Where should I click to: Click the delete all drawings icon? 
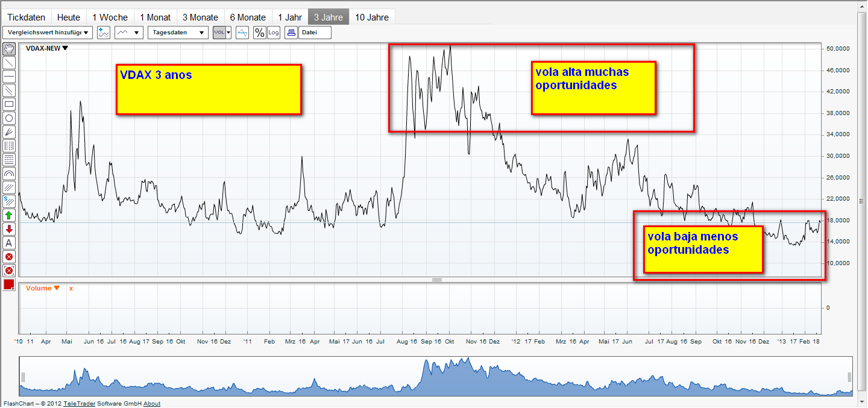click(9, 271)
